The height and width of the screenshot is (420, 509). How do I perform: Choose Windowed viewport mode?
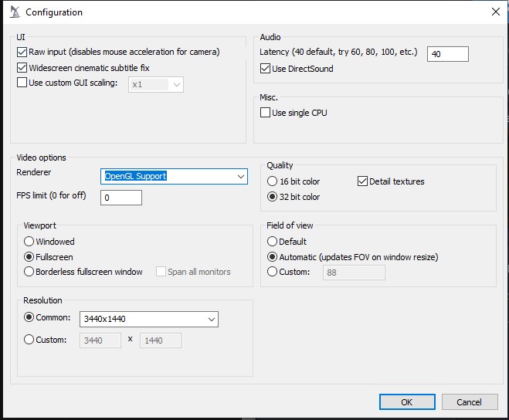pyautogui.click(x=29, y=242)
